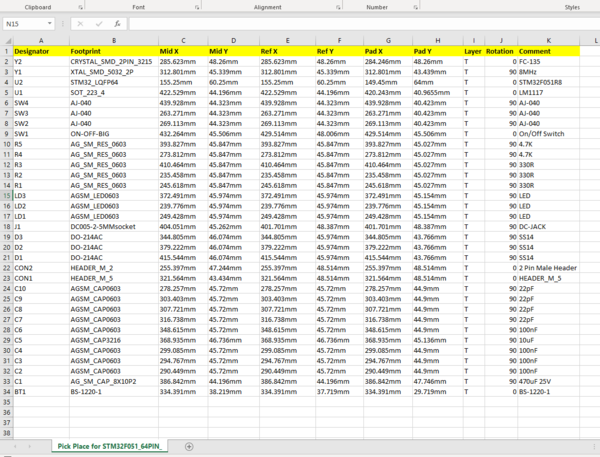This screenshot has height=457, width=600.
Task: Select row 1 header
Action: 7,51
